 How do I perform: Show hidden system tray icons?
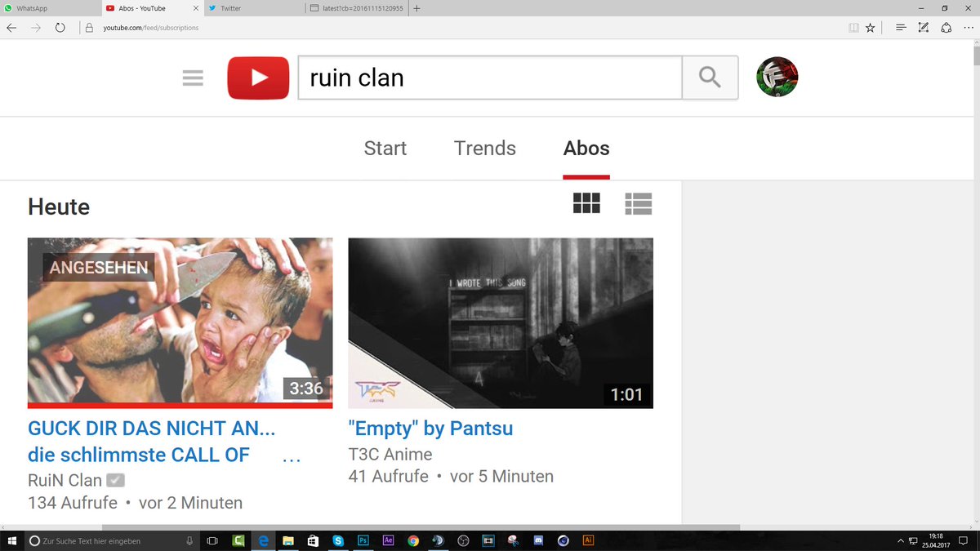(901, 540)
